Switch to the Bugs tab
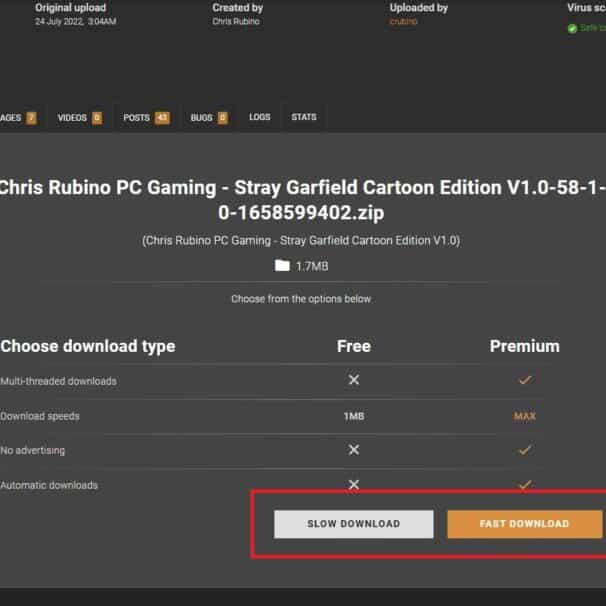The height and width of the screenshot is (606, 606). pos(208,117)
